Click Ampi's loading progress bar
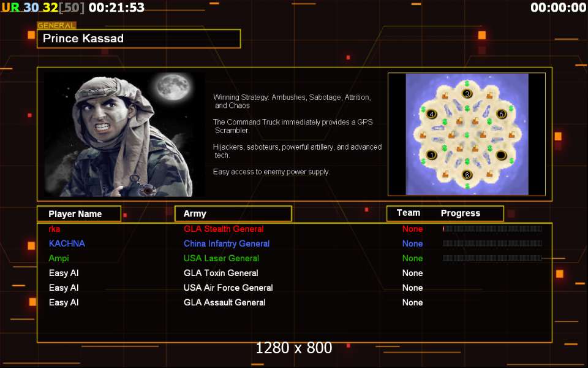 492,258
